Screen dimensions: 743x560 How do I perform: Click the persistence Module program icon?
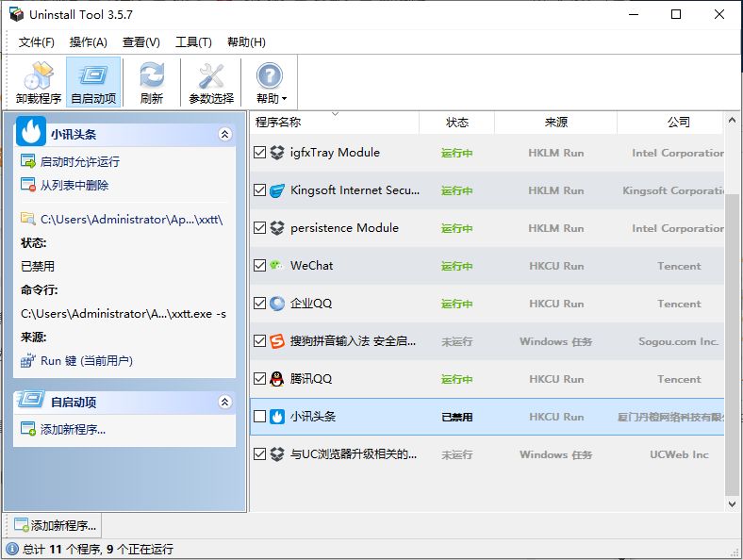[276, 228]
